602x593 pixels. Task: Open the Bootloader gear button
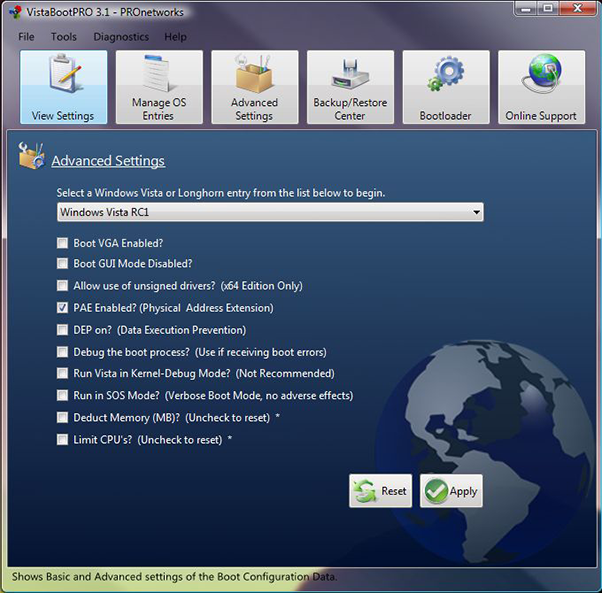click(x=446, y=87)
